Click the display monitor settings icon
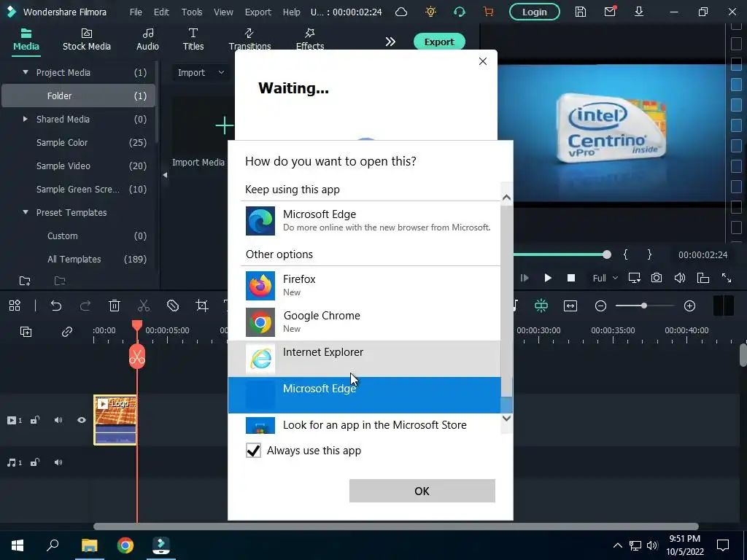747x560 pixels. click(634, 278)
